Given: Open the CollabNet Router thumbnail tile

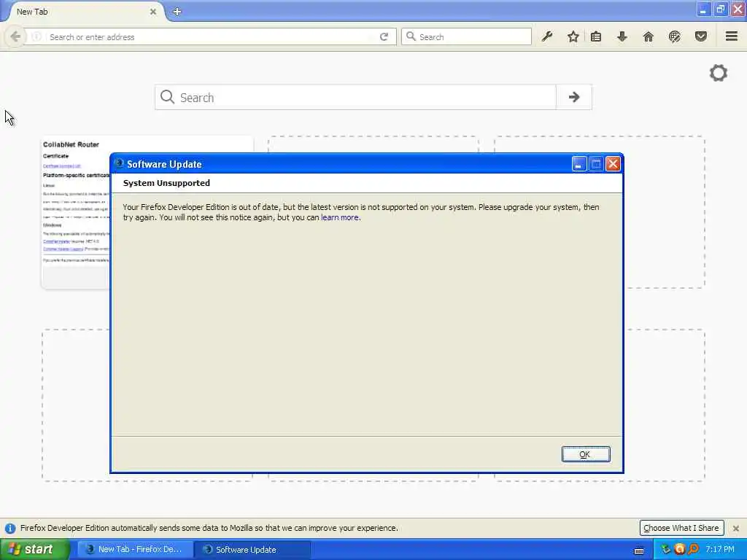Looking at the screenshot, I should click(x=76, y=212).
